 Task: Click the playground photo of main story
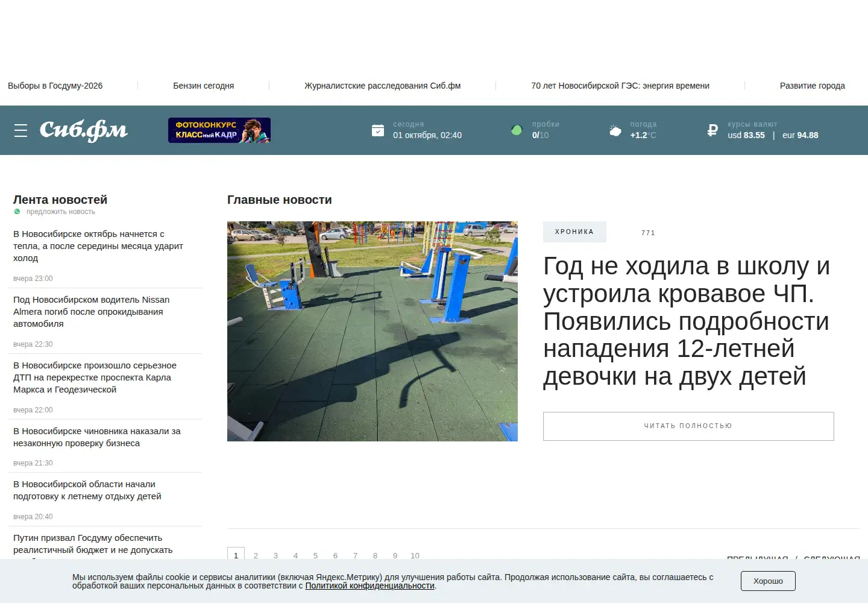click(373, 331)
